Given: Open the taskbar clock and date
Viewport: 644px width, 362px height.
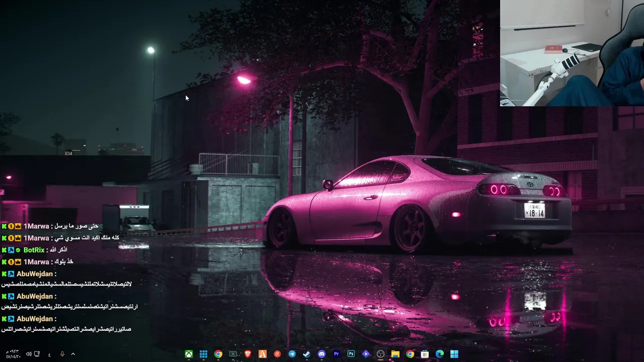Looking at the screenshot, I should pos(13,354).
